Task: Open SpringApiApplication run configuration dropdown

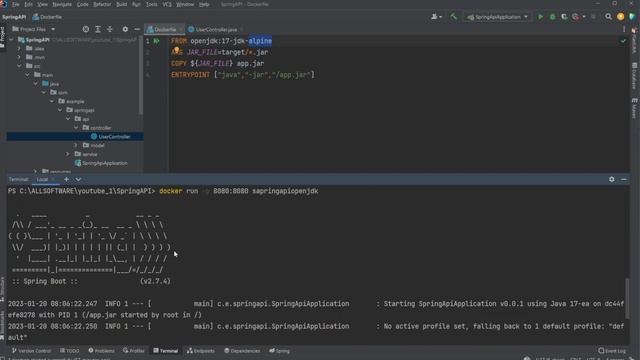Action: pos(497,17)
